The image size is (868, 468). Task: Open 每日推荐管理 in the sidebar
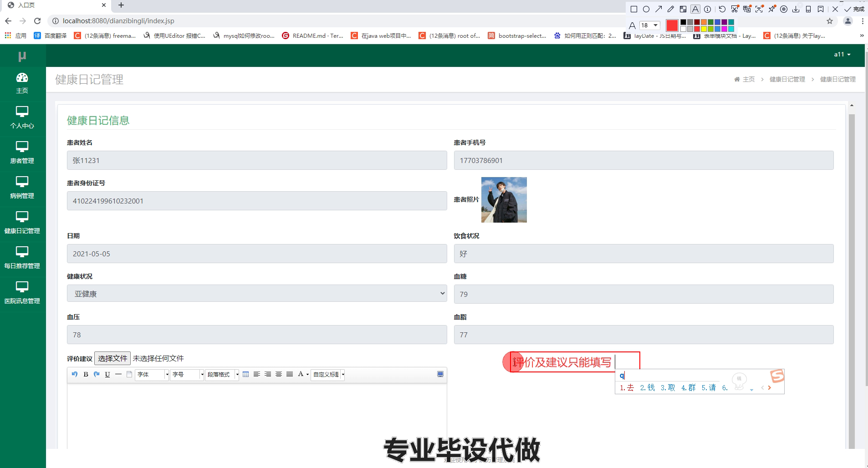tap(22, 258)
